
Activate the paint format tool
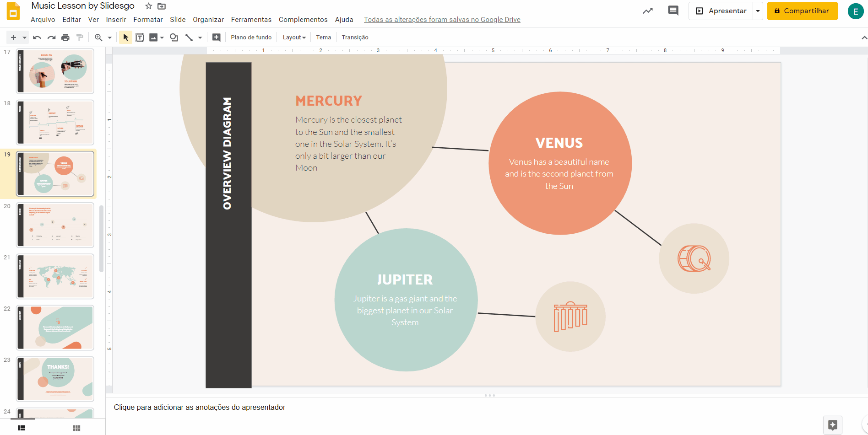(x=80, y=38)
